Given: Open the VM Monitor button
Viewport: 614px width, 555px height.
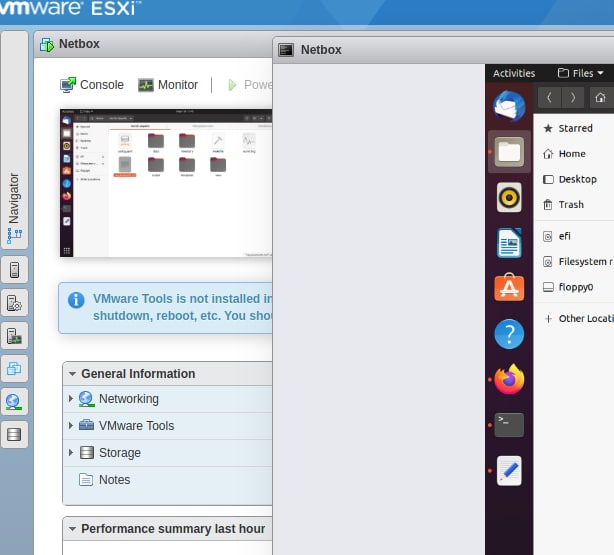Looking at the screenshot, I should pyautogui.click(x=168, y=85).
